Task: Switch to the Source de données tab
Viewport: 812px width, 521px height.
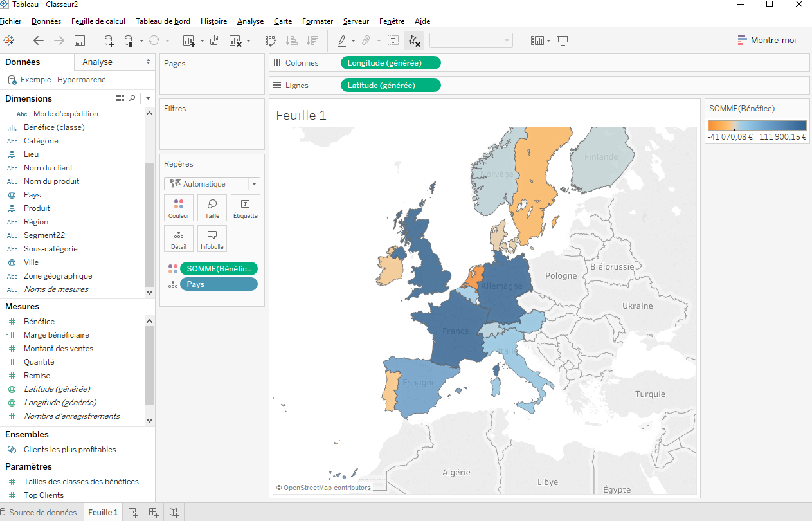Action: (39, 513)
